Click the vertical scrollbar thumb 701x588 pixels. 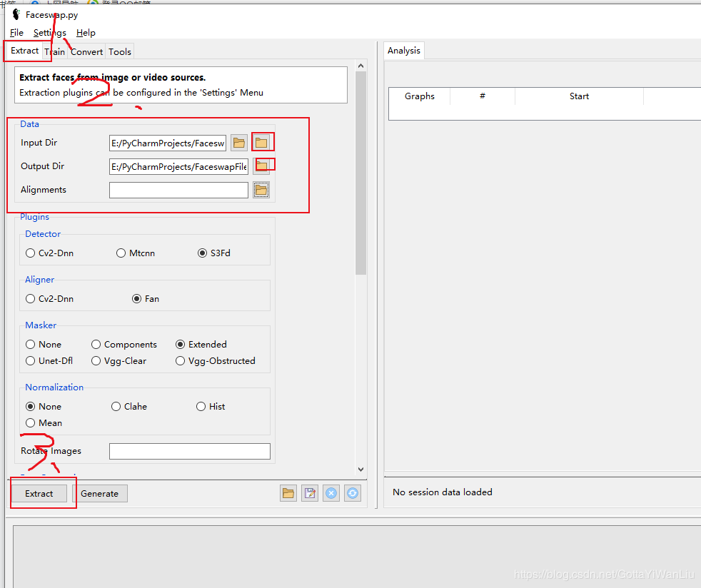[x=360, y=173]
